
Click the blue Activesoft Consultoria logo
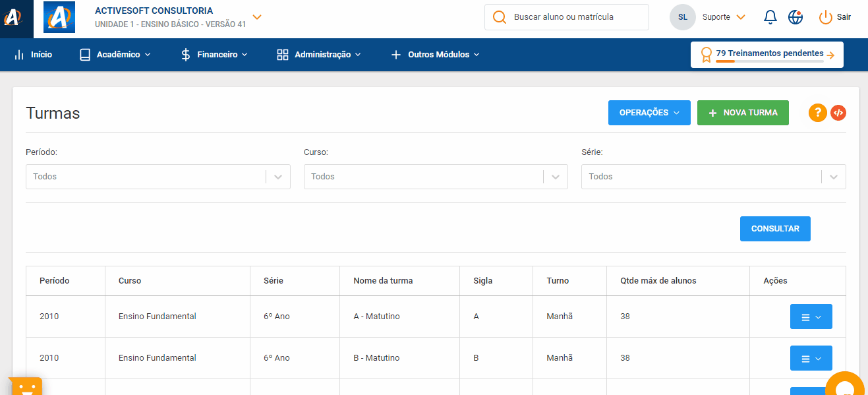click(x=59, y=17)
